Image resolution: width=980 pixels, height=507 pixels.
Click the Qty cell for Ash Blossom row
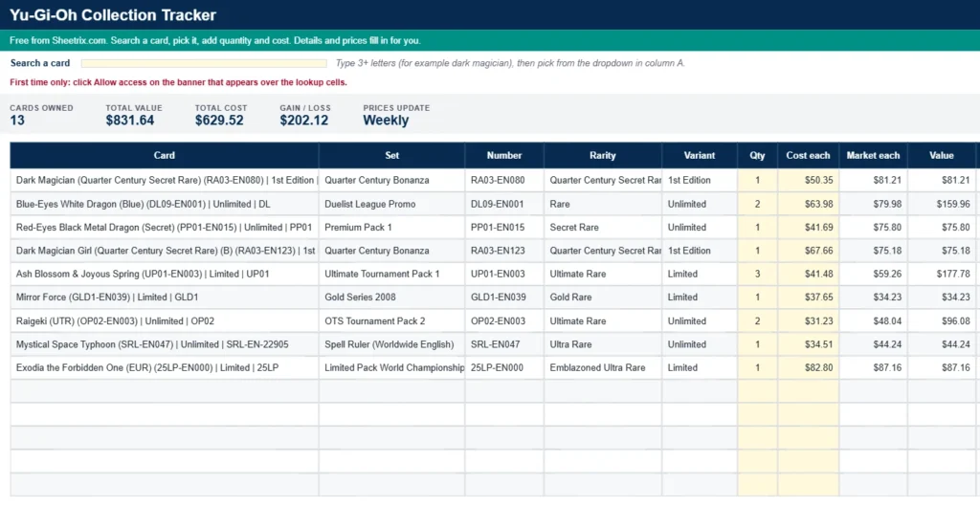[x=758, y=274]
